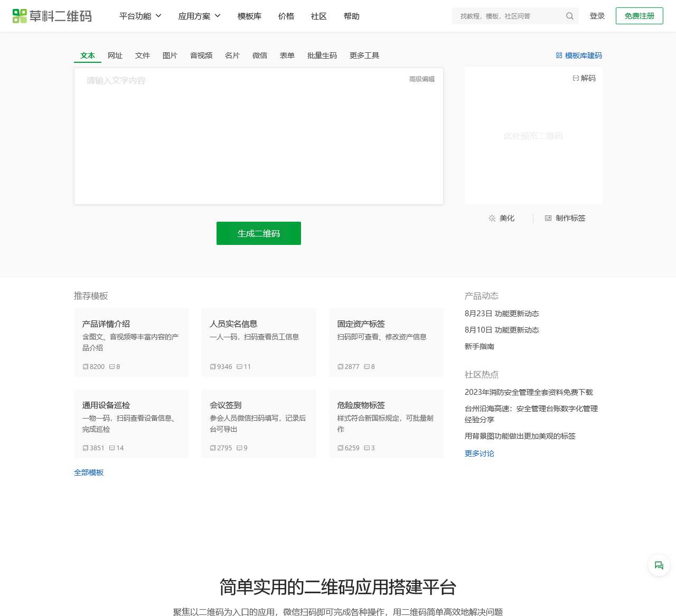This screenshot has height=616, width=676.
Task: Switch to the 音视频 tab
Action: click(201, 55)
